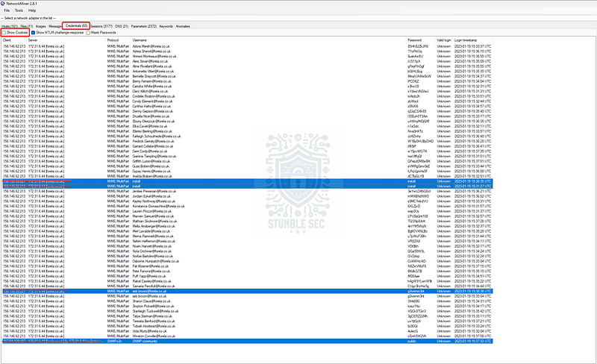Select the Griffith Lunn@forela.co.uk row
This screenshot has height=364, width=597.
[x=247, y=161]
